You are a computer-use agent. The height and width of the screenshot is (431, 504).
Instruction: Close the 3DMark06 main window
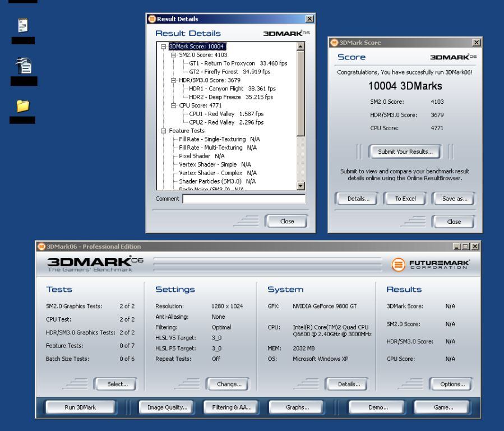tap(475, 247)
